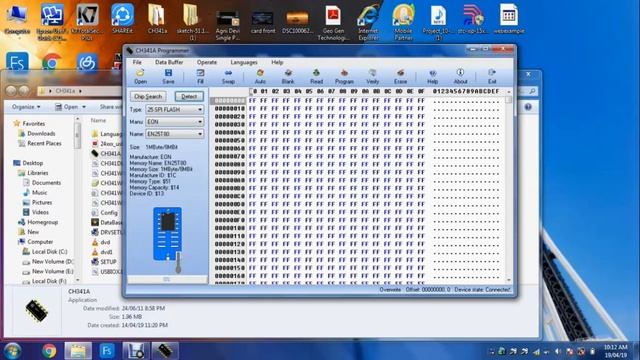Open the Help menu in menu bar

click(277, 62)
